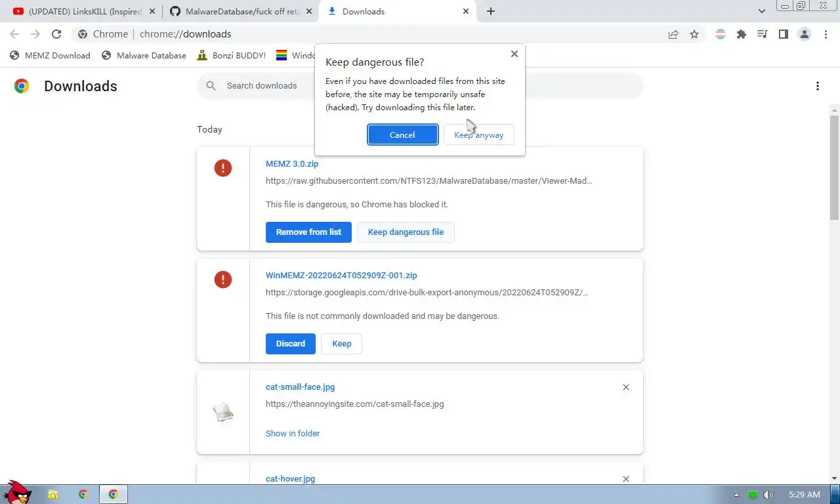Click the scrollbar up arrow
Viewport: 840px width, 504px height.
tap(834, 109)
